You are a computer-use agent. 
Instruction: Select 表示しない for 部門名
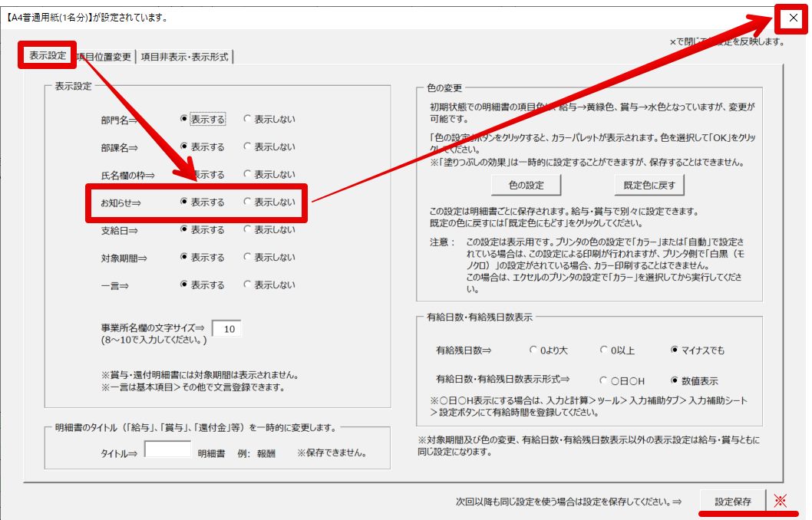pyautogui.click(x=248, y=120)
